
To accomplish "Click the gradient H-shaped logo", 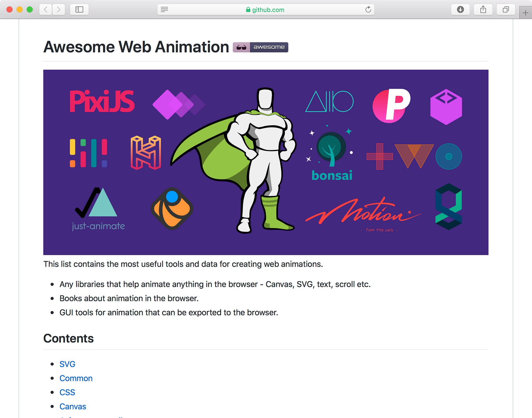I will click(146, 153).
